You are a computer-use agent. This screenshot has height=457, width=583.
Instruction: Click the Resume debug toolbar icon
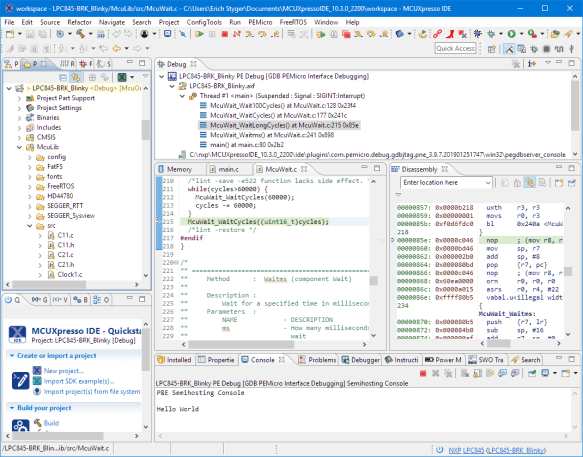pos(200,34)
